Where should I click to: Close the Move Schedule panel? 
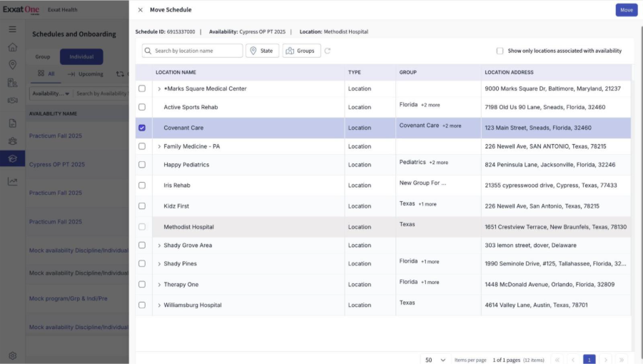point(140,10)
